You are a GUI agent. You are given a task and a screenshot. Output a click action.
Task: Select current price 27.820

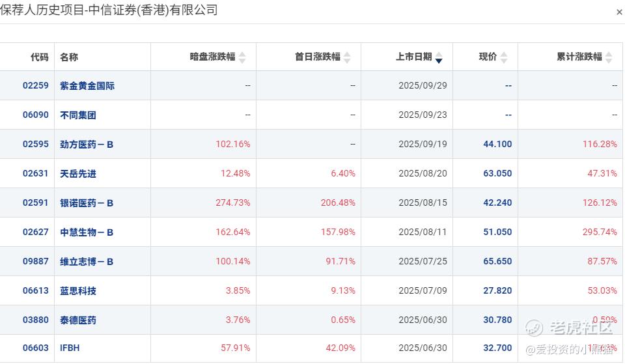pyautogui.click(x=497, y=290)
